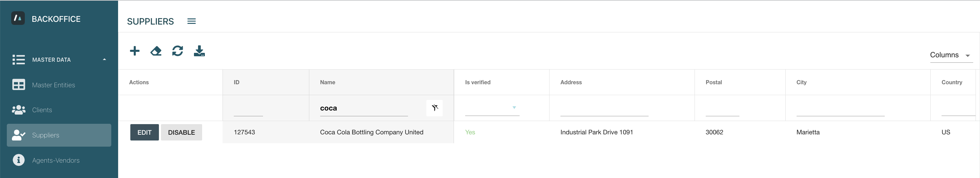Open the Columns dropdown

[x=951, y=55]
